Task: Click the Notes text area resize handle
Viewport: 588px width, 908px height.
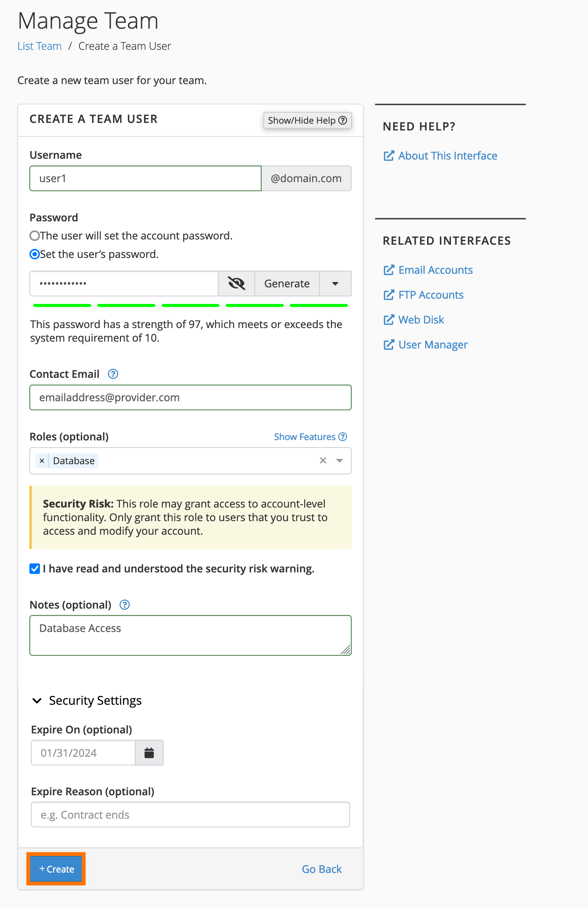Action: 346,650
